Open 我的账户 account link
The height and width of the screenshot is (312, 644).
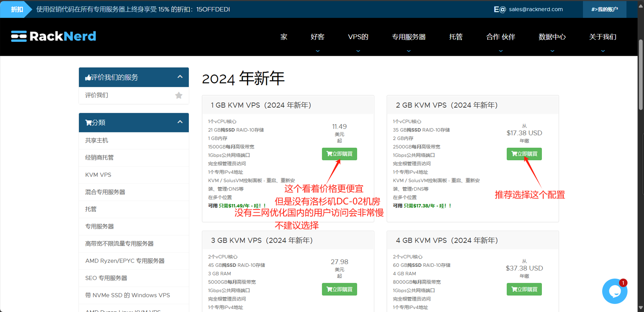(604, 9)
